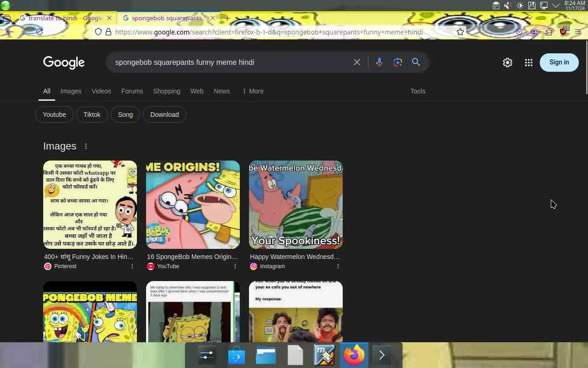The width and height of the screenshot is (588, 368).
Task: Select the Forums search tab
Action: click(132, 91)
